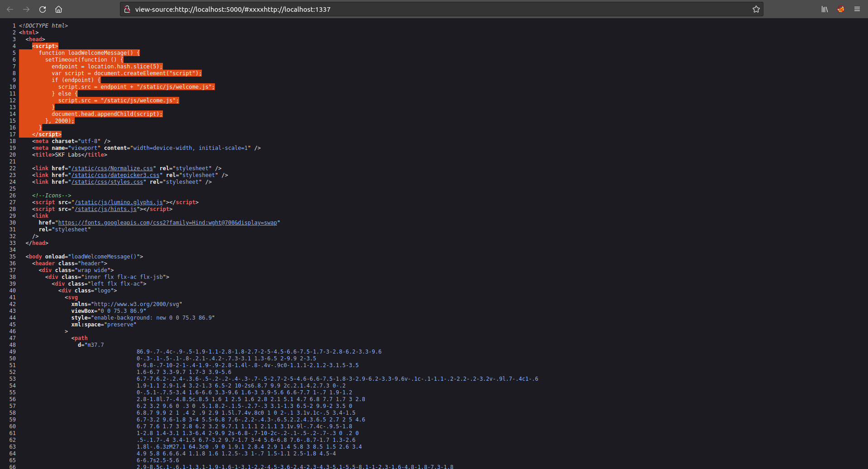This screenshot has height=469, width=868.
Task: Click the style="enable-background" attribute line
Action: 143,318
